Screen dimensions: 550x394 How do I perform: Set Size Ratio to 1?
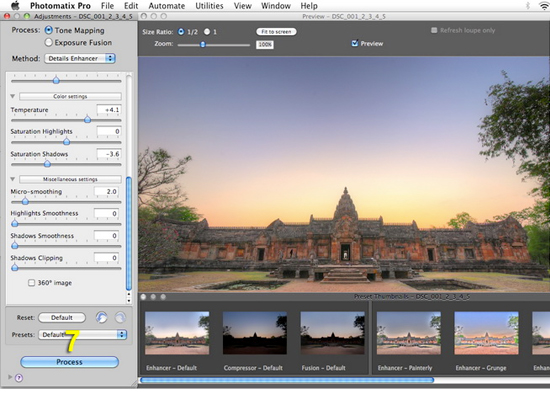click(207, 32)
